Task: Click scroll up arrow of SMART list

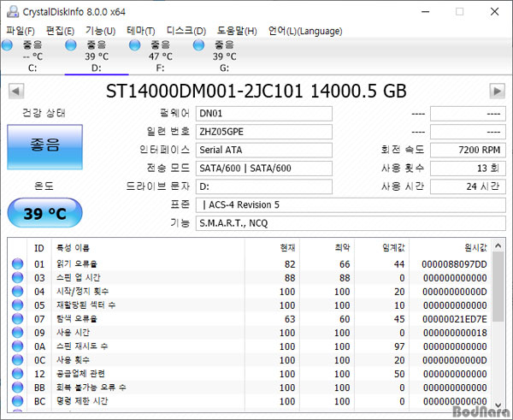Action: tap(498, 245)
